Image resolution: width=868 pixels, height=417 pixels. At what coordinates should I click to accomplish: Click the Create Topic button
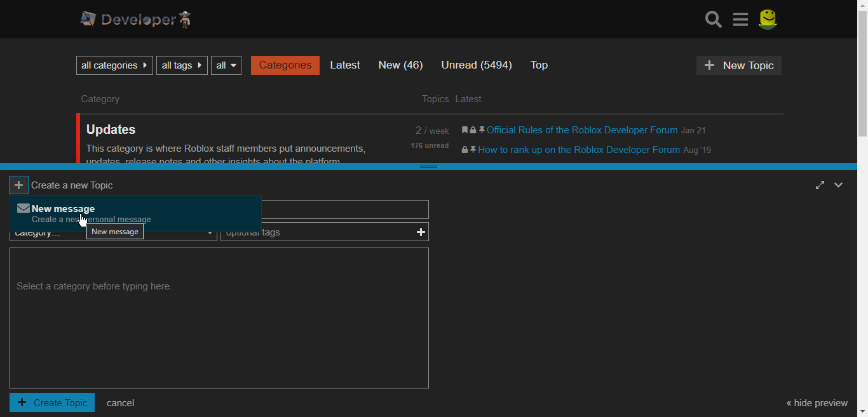tap(52, 402)
